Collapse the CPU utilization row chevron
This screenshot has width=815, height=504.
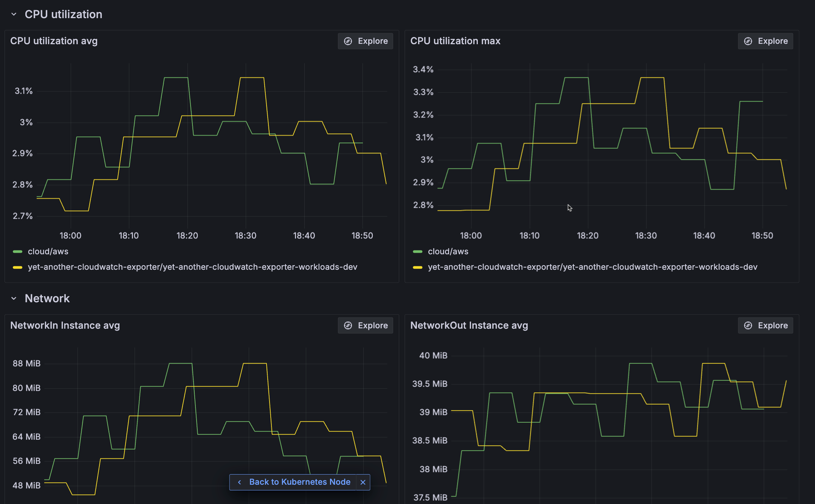tap(14, 14)
